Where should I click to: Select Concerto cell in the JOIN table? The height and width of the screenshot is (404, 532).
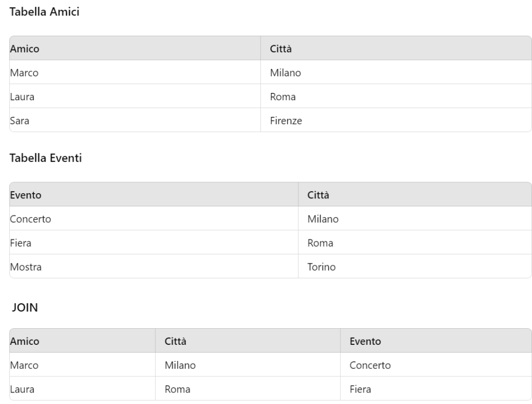(x=370, y=366)
